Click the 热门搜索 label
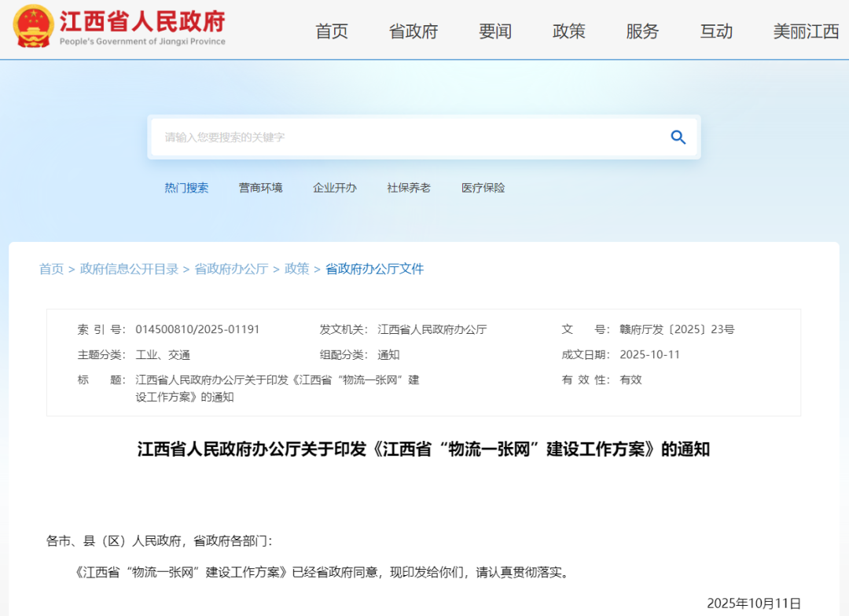 tap(186, 188)
